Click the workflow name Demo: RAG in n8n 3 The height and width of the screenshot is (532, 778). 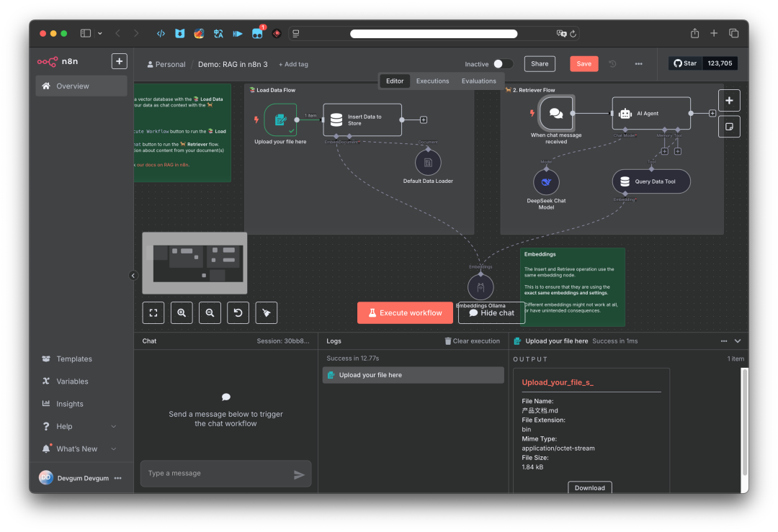click(x=233, y=65)
